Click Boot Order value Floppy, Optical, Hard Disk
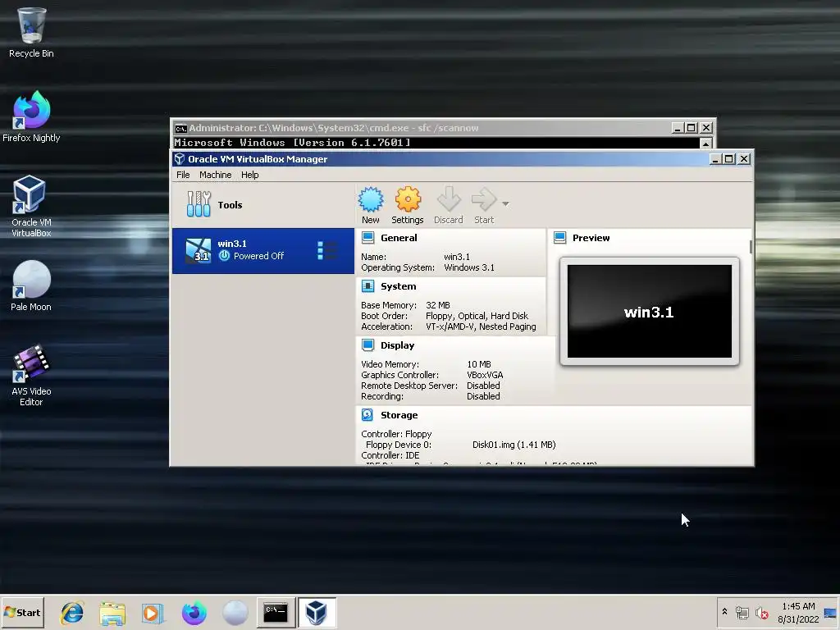Screen dimensions: 840x630 pos(477,316)
